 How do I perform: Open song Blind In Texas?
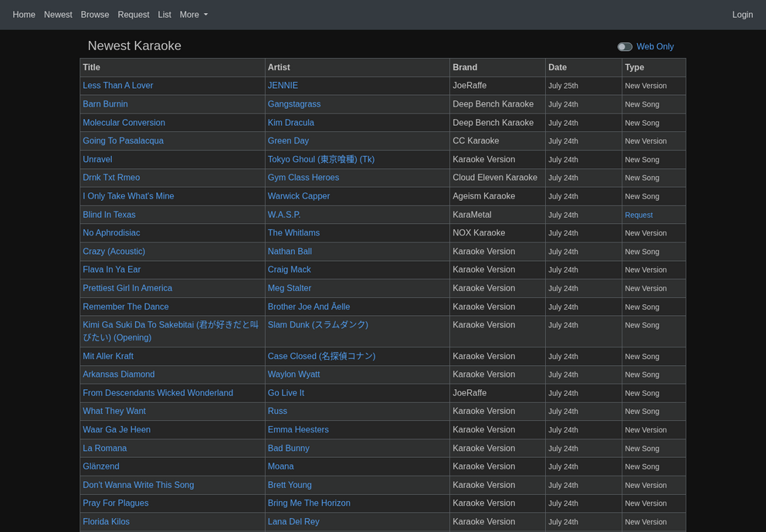pos(109,215)
